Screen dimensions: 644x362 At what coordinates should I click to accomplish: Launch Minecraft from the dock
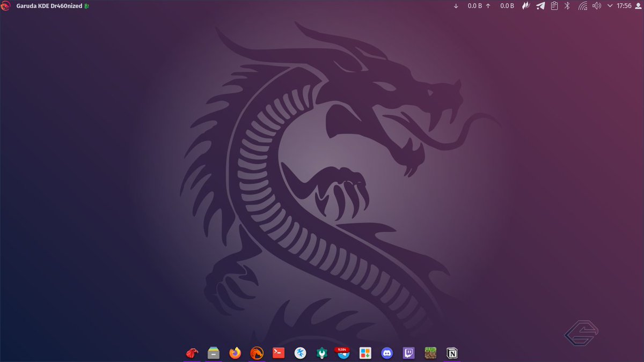click(x=430, y=353)
